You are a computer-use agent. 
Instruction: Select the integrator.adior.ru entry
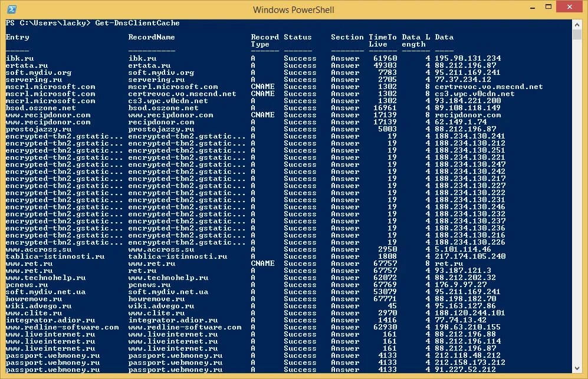tap(50, 321)
